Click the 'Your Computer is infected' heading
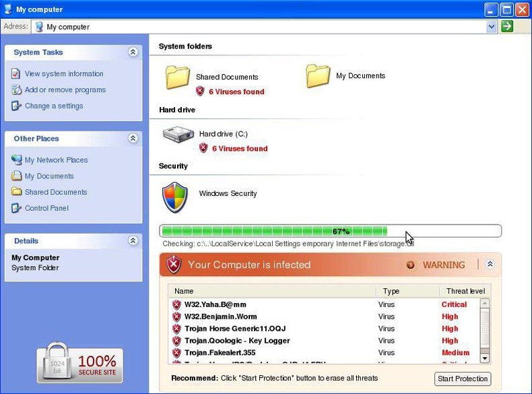Image resolution: width=532 pixels, height=394 pixels. [249, 265]
